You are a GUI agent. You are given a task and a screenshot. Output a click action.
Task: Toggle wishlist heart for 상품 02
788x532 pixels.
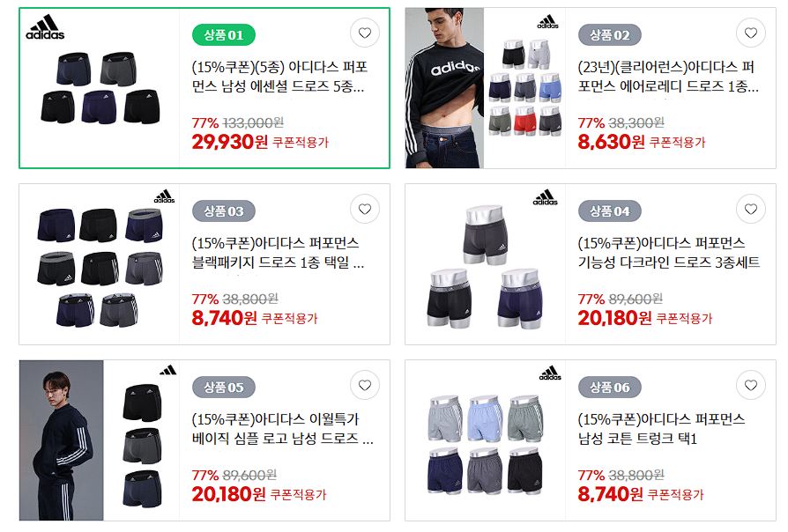[x=750, y=33]
